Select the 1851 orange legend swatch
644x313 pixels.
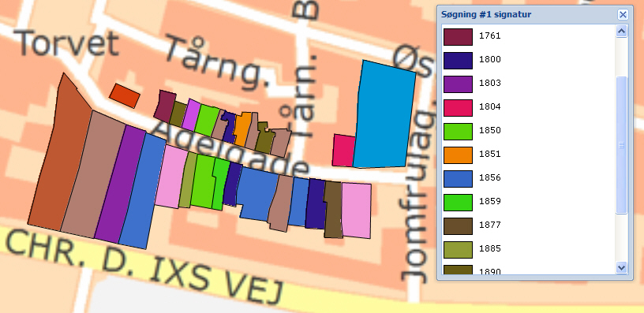pyautogui.click(x=458, y=155)
